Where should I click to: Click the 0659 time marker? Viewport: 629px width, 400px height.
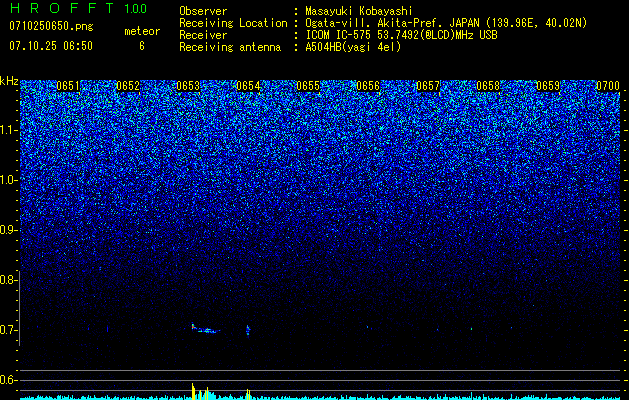548,86
